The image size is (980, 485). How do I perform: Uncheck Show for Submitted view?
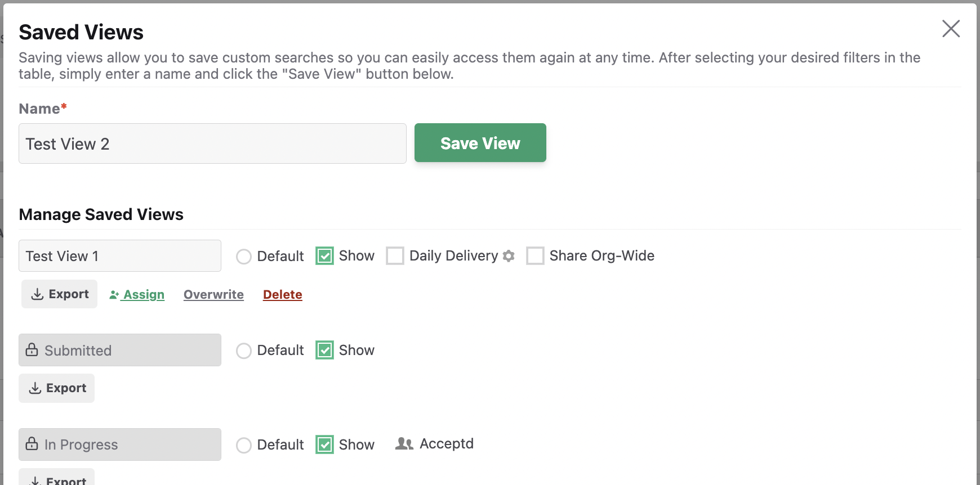point(324,350)
